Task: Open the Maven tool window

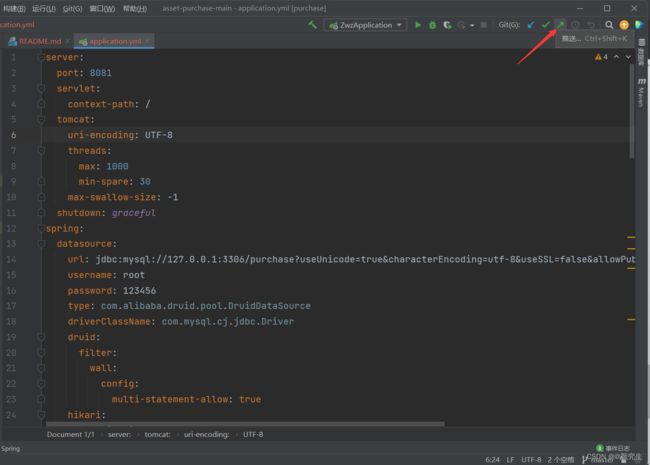Action: (641, 92)
